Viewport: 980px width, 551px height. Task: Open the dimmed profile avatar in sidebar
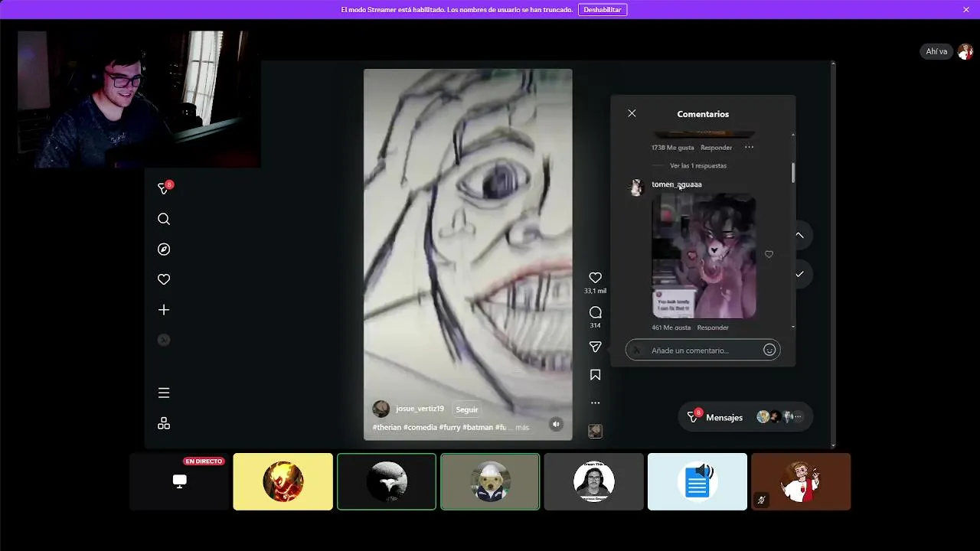coord(164,340)
